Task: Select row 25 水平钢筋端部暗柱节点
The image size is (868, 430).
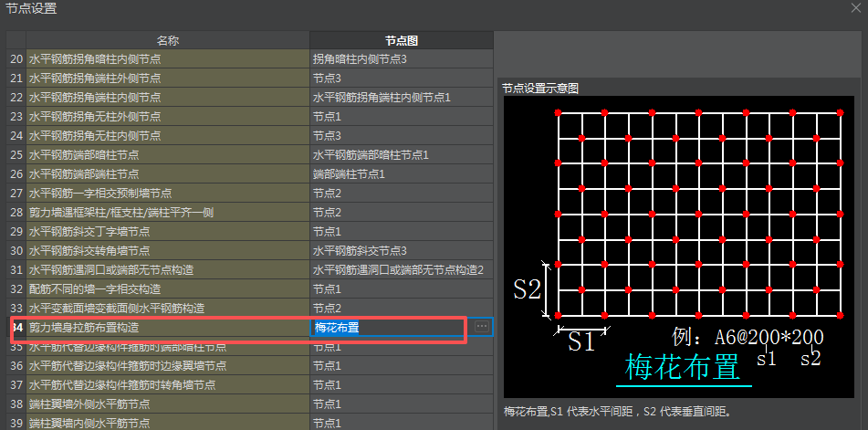Action: [168, 155]
